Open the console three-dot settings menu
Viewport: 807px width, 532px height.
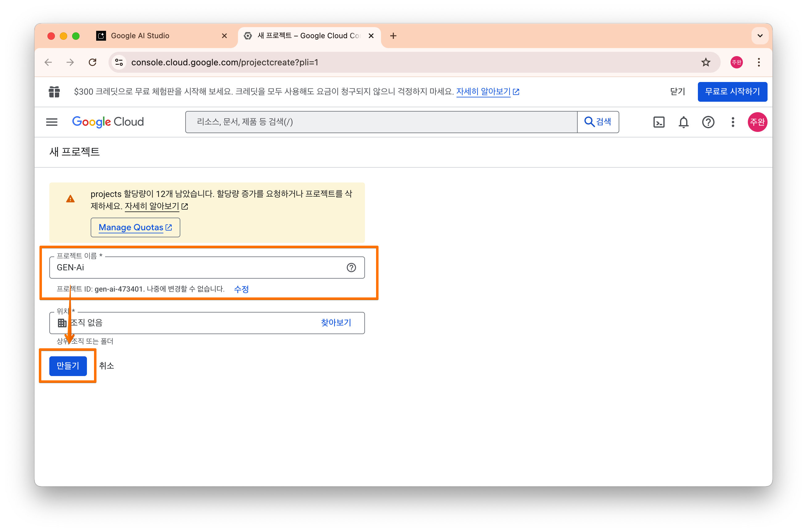pos(733,122)
